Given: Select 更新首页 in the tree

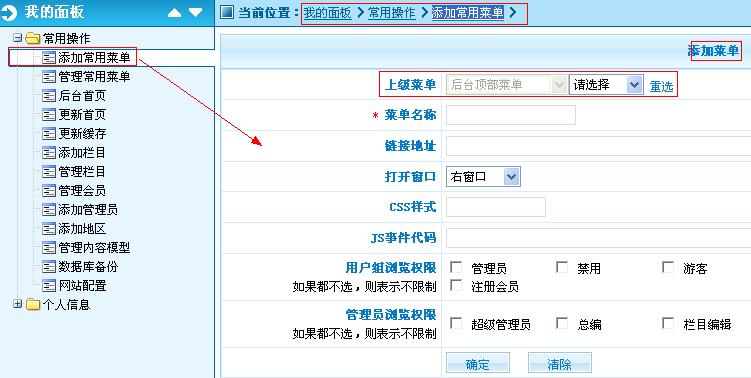Looking at the screenshot, I should [82, 115].
